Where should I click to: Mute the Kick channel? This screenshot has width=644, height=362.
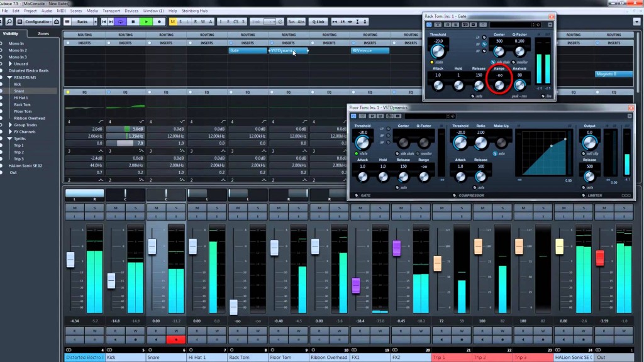click(116, 208)
